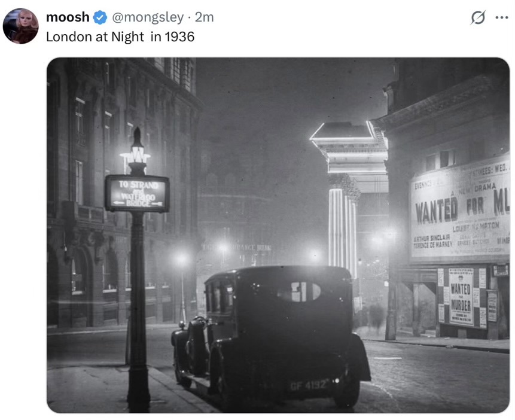
Task: Open the three-dot more options menu
Action: point(502,17)
